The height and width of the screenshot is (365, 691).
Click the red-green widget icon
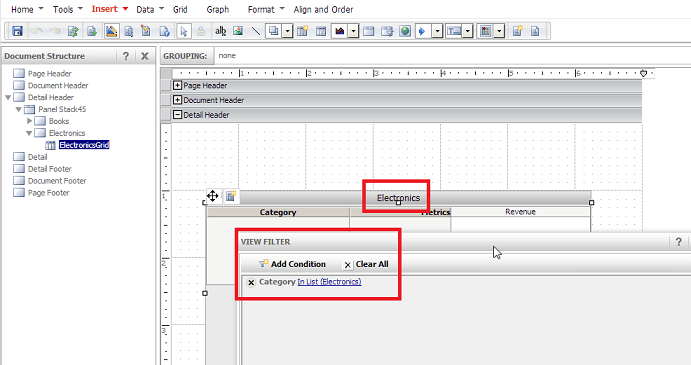click(x=486, y=31)
